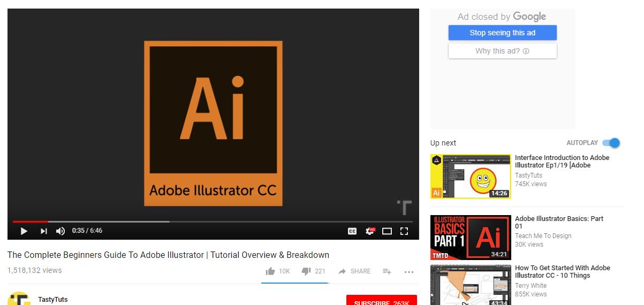This screenshot has height=305, width=644.
Task: Enter full screen mode
Action: coord(405,231)
